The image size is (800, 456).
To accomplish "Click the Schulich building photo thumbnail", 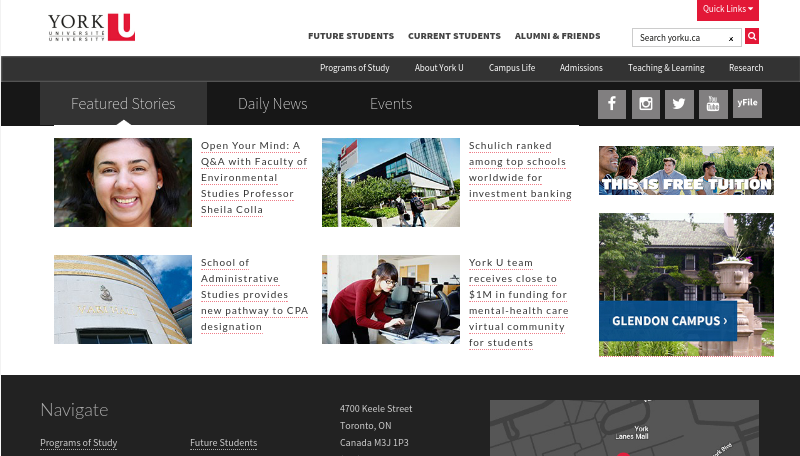I will [391, 182].
